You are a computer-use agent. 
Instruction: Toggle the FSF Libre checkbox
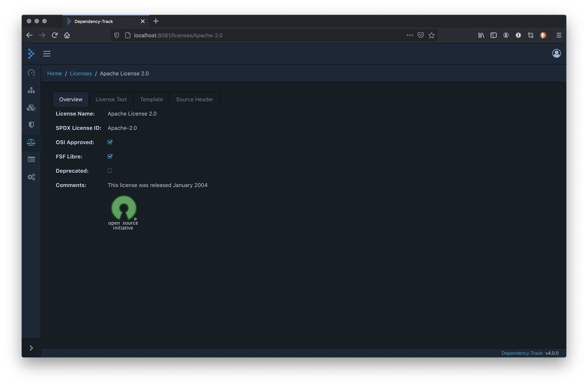tap(110, 156)
